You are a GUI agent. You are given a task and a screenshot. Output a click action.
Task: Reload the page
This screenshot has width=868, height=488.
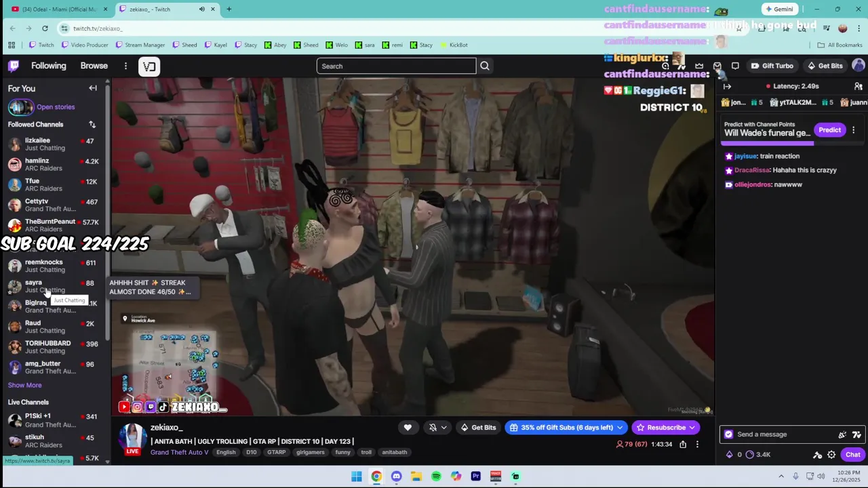tap(45, 28)
